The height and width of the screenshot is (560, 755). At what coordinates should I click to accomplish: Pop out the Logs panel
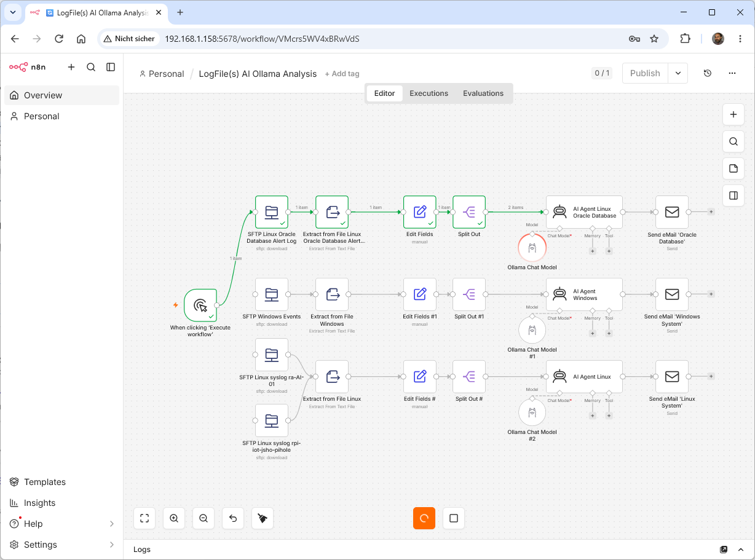coord(724,550)
